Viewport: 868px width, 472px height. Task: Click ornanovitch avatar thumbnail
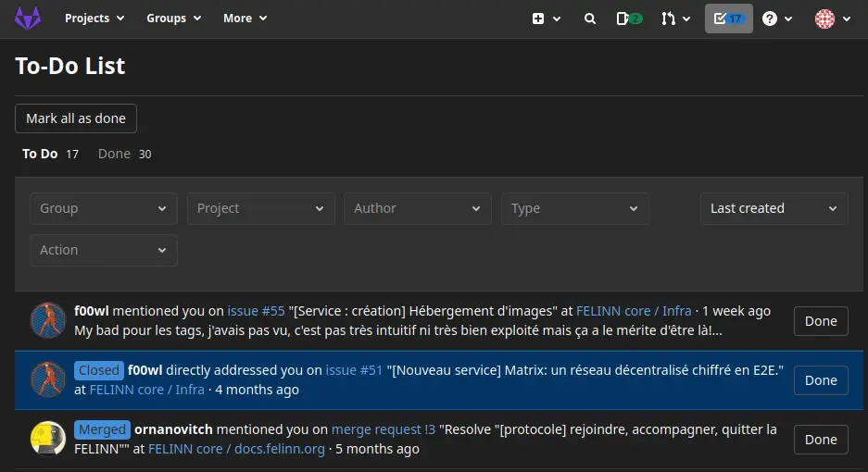(48, 439)
